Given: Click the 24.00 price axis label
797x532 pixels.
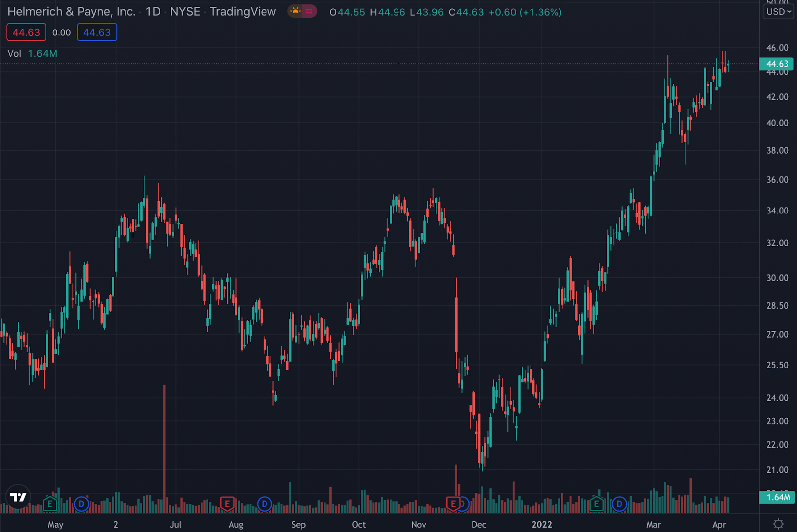Looking at the screenshot, I should tap(777, 398).
